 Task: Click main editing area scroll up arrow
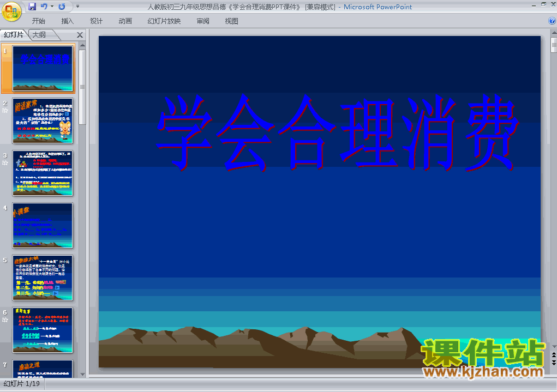pyautogui.click(x=554, y=33)
